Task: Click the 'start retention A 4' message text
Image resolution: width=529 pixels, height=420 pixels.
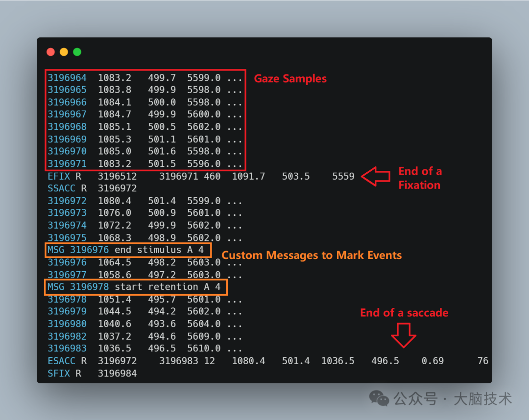Action: (168, 287)
